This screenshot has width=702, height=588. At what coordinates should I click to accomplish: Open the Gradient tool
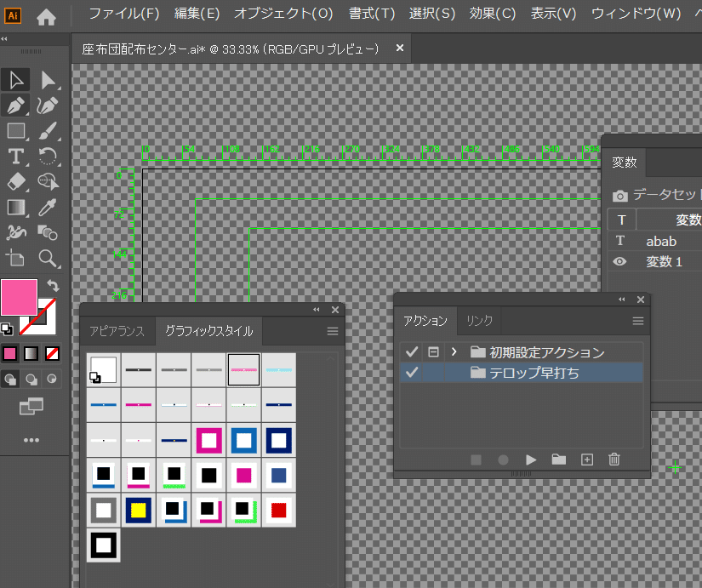pyautogui.click(x=14, y=208)
